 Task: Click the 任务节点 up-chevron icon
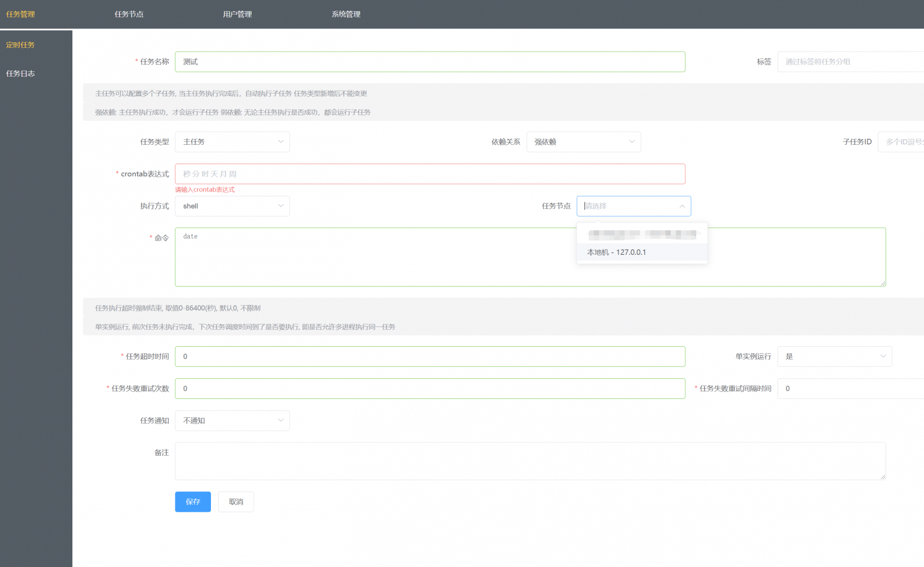click(x=682, y=206)
